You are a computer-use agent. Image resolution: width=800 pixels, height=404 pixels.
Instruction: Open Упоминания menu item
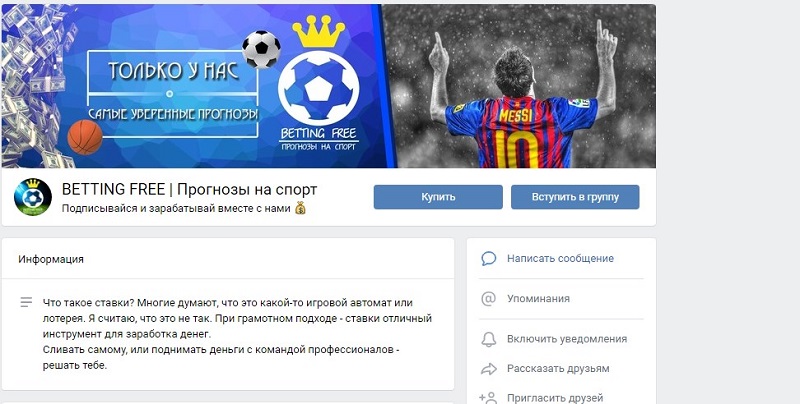(x=538, y=299)
